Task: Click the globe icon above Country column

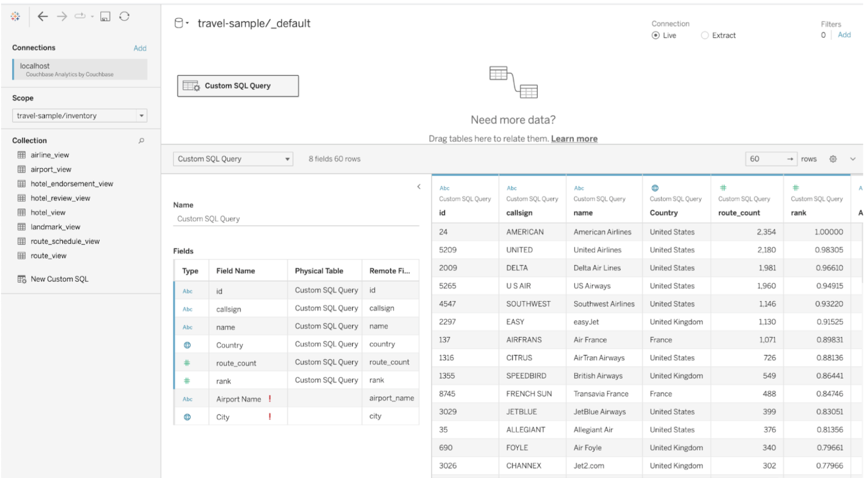Action: (655, 188)
